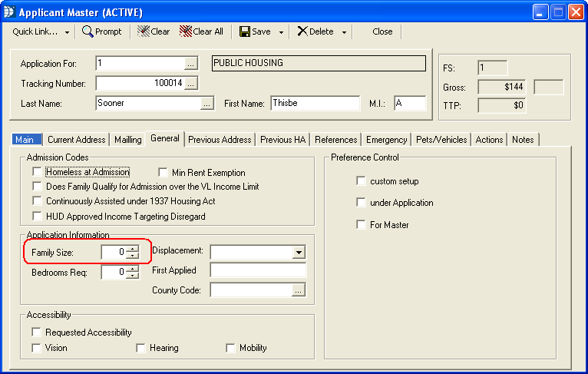588x374 pixels.
Task: Expand the Displacement dropdown
Action: click(299, 252)
